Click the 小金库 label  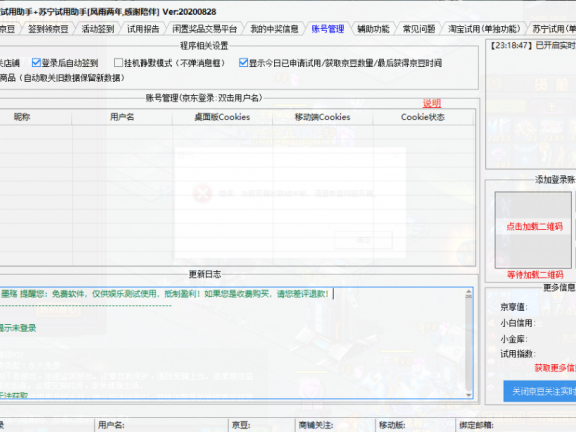pos(514,339)
